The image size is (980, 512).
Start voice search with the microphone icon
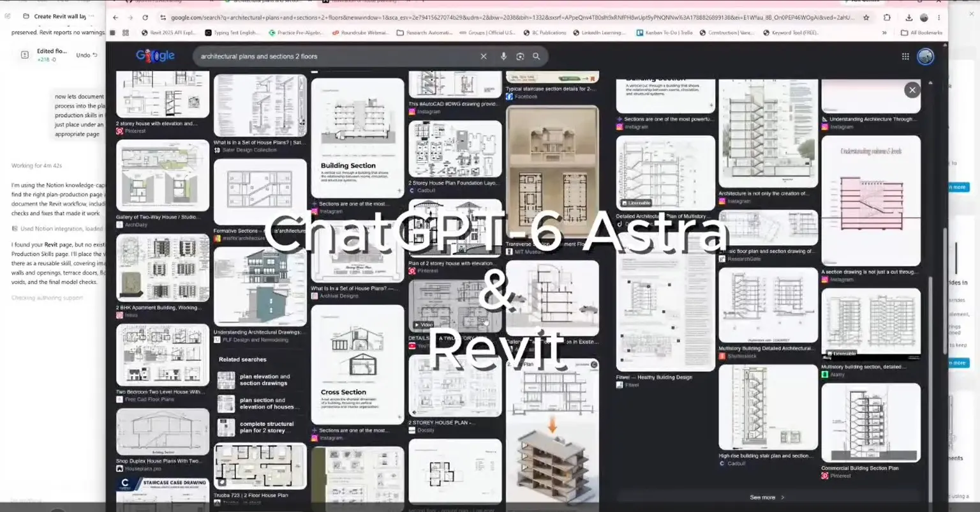click(x=503, y=56)
